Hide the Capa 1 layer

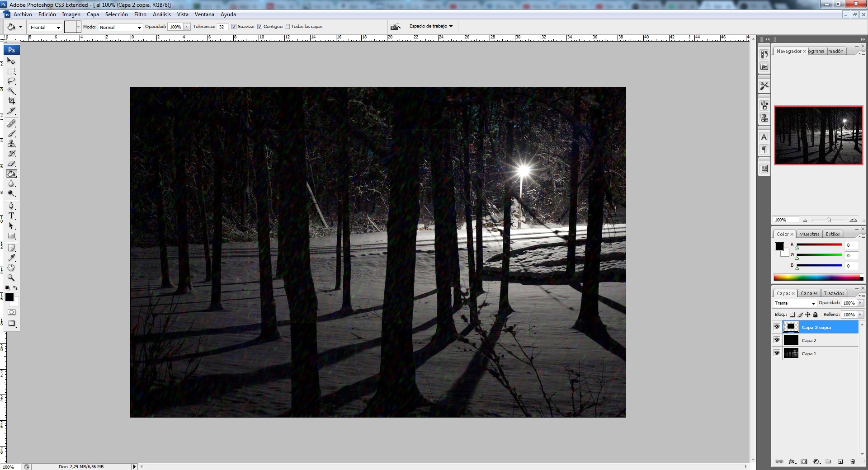tap(777, 353)
